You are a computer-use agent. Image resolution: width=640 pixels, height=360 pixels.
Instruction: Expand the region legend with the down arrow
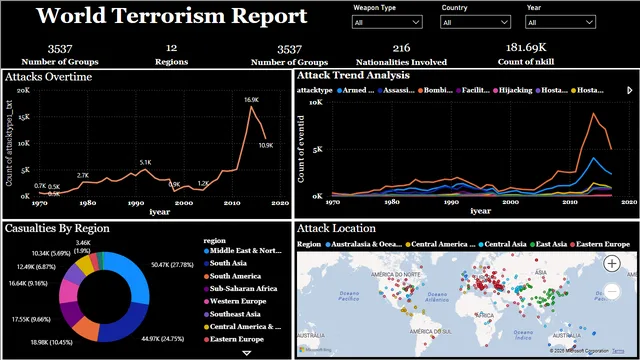point(247,353)
